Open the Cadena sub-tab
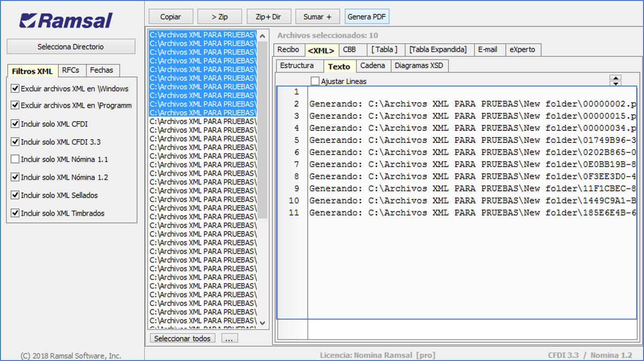The height and width of the screenshot is (361, 644). pos(373,66)
